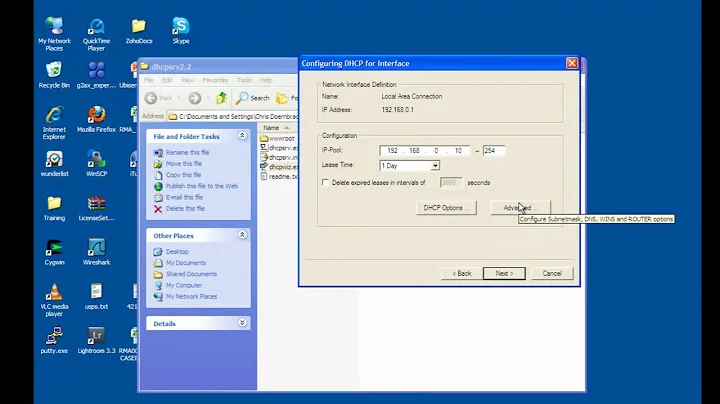
Task: Click Delete this file link
Action: tap(185, 208)
